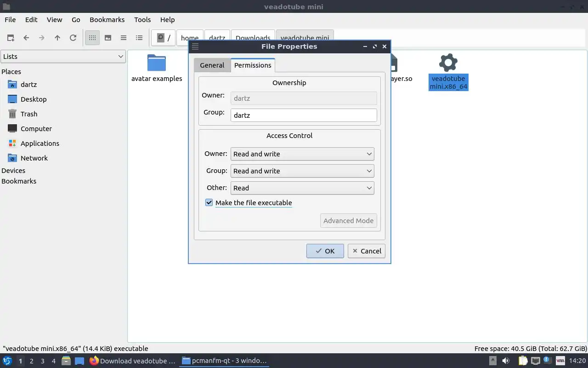This screenshot has width=588, height=368.
Task: Click the Devices heading in sidebar
Action: tap(13, 171)
